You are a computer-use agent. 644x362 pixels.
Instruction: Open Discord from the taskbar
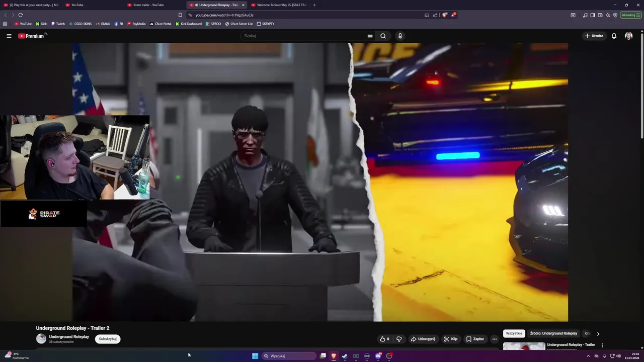point(378,356)
